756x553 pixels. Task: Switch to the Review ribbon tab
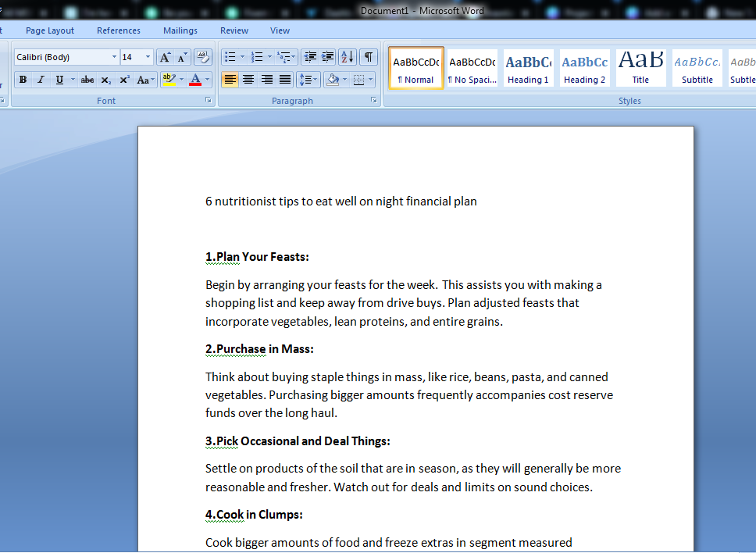[234, 30]
